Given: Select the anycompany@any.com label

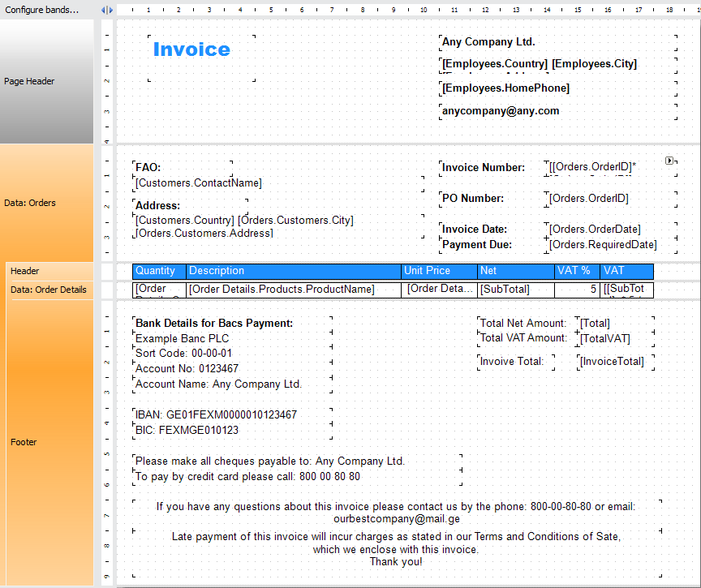Looking at the screenshot, I should 499,110.
